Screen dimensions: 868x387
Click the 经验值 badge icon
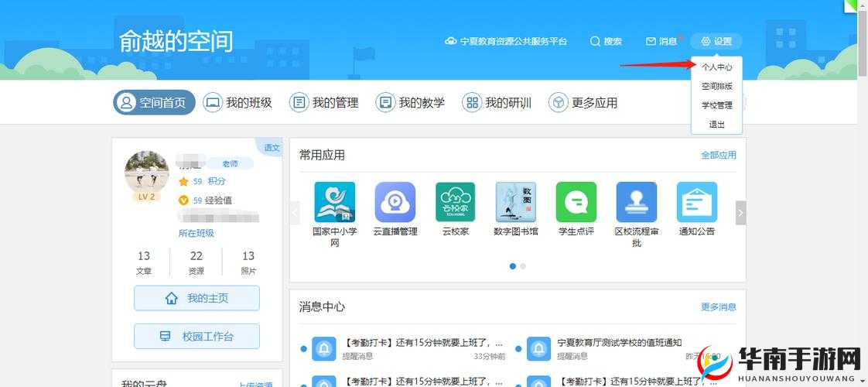183,200
